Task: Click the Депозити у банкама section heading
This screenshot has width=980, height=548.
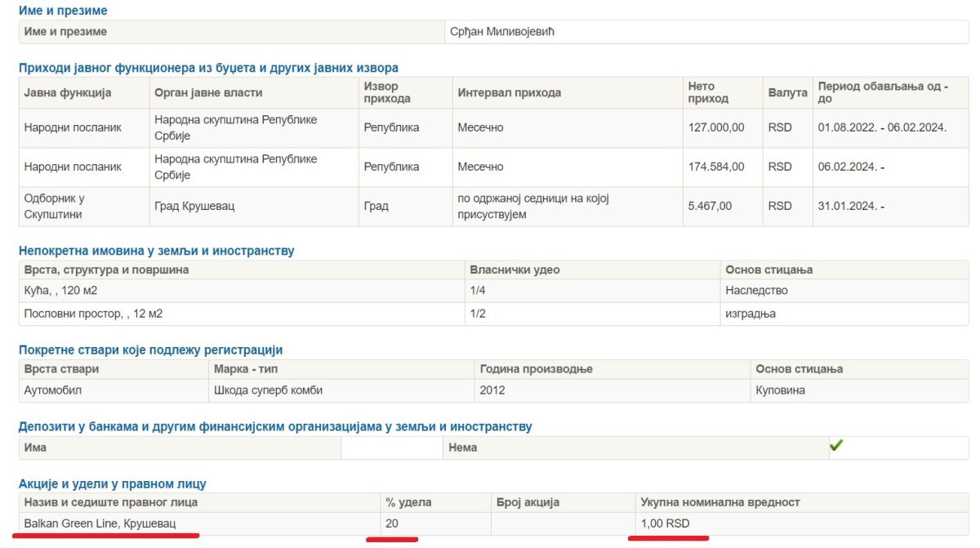Action: (275, 426)
